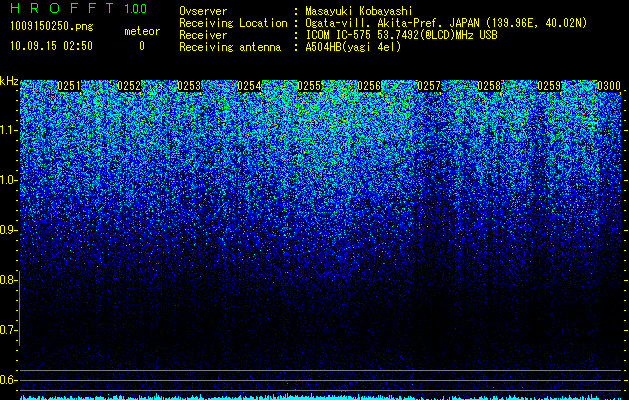Select the 0258 time marker
The height and width of the screenshot is (400, 629).
[x=489, y=86]
